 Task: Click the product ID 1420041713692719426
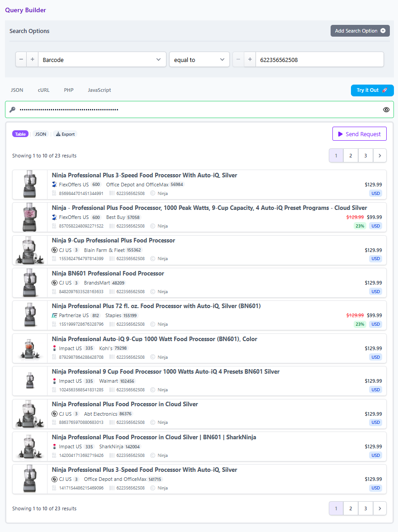coord(81,455)
